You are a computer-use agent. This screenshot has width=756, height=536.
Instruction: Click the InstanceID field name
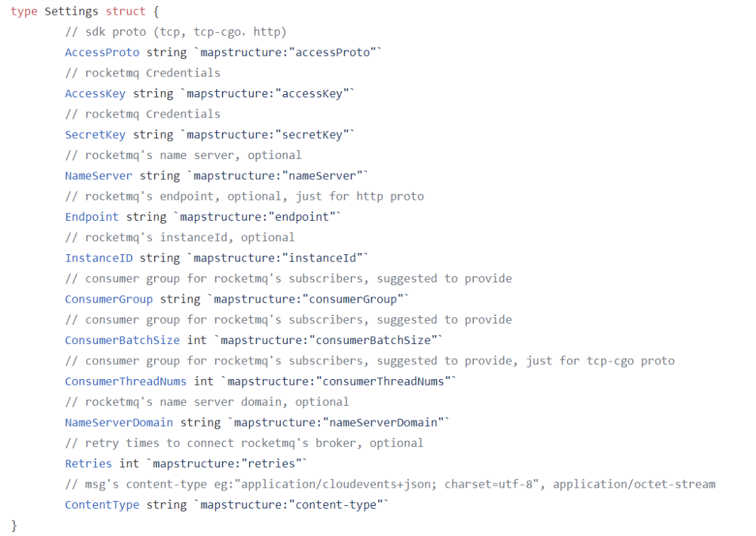tap(99, 258)
